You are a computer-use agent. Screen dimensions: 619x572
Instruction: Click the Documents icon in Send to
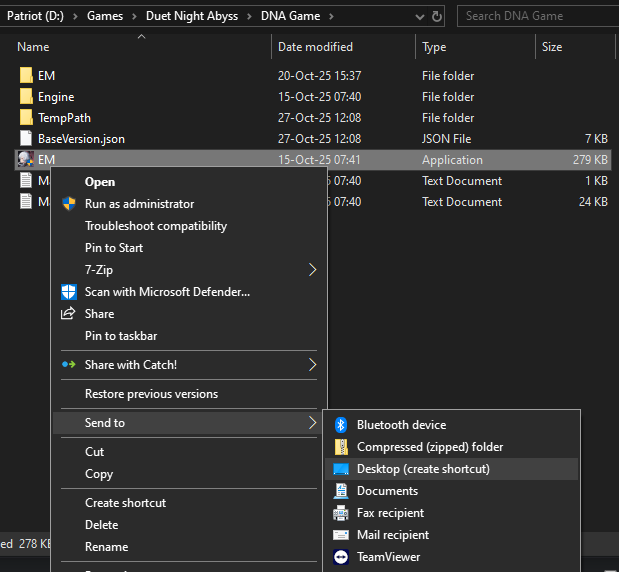point(341,491)
